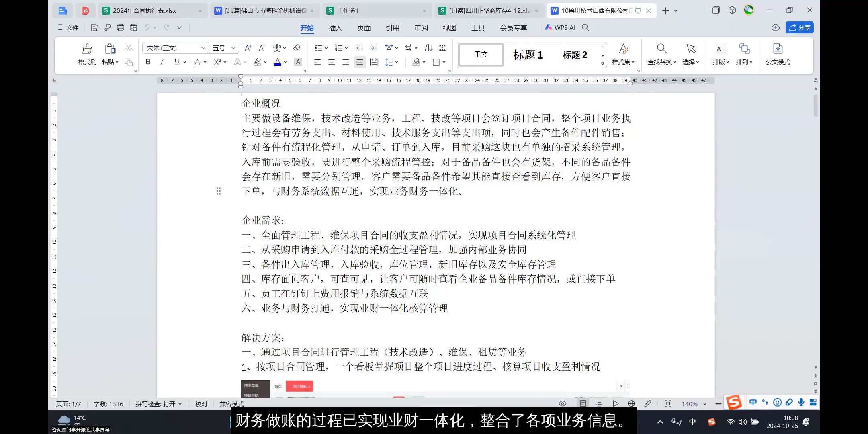Enable justified paragraph alignment
Screen dimensions: 868x434
(x=359, y=62)
